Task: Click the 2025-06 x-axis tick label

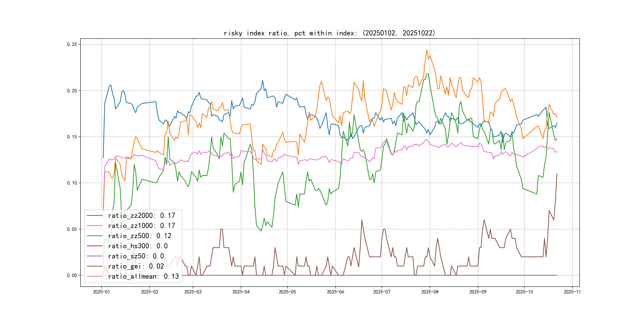Action: pos(335,292)
